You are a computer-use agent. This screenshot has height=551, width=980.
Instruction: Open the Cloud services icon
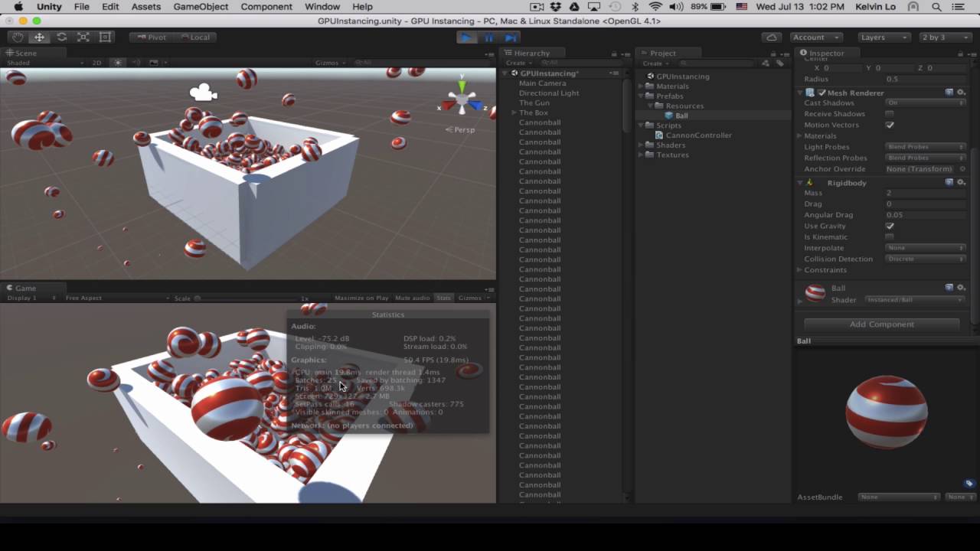(x=772, y=37)
